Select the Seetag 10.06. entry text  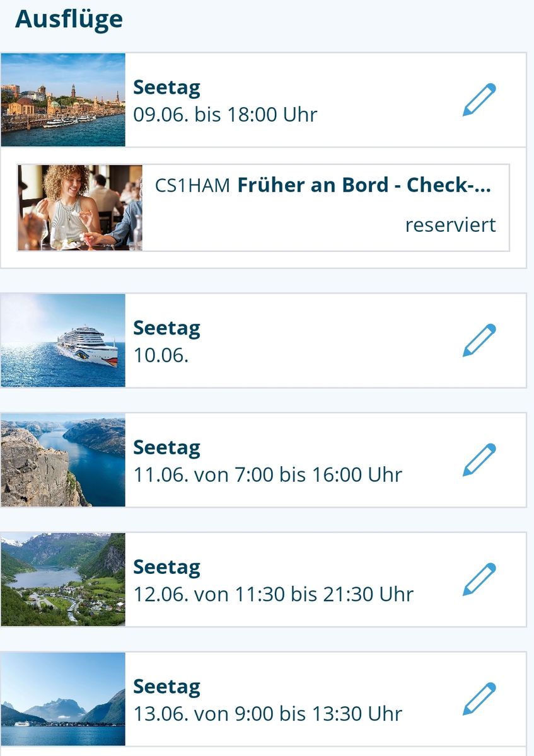coord(166,341)
